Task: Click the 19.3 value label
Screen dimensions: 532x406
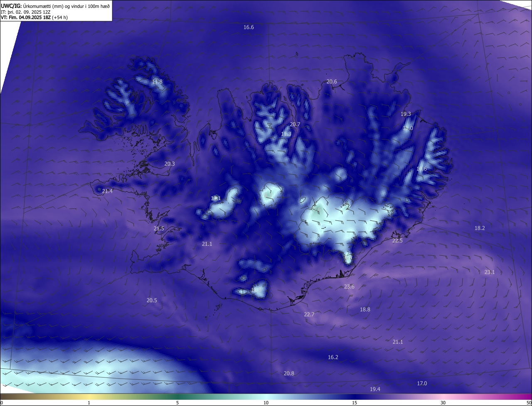Action: click(x=406, y=114)
